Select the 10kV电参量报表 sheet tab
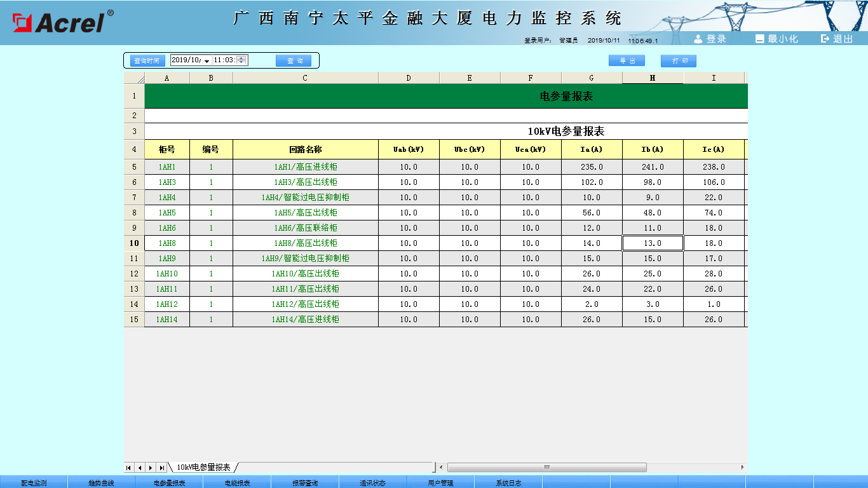The width and height of the screenshot is (868, 488). pos(203,468)
